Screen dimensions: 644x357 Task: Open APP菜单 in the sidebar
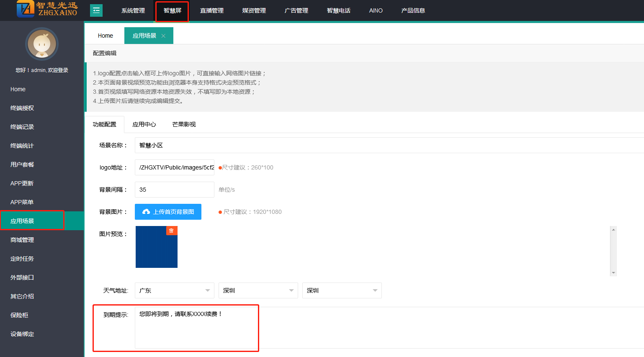pos(42,202)
